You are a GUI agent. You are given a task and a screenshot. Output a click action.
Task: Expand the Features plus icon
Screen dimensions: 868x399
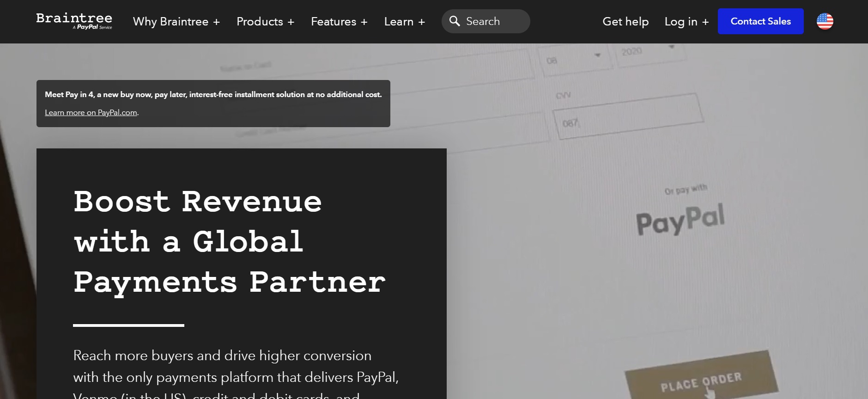(x=364, y=22)
